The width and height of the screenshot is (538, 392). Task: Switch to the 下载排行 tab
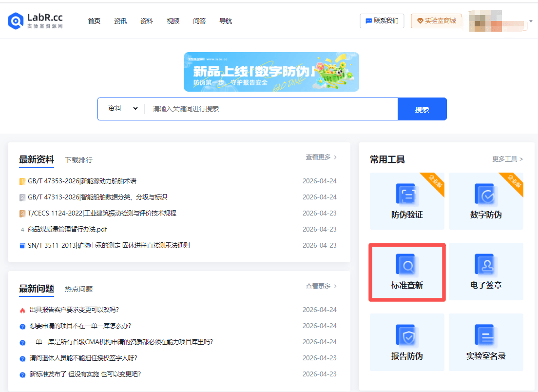click(78, 160)
